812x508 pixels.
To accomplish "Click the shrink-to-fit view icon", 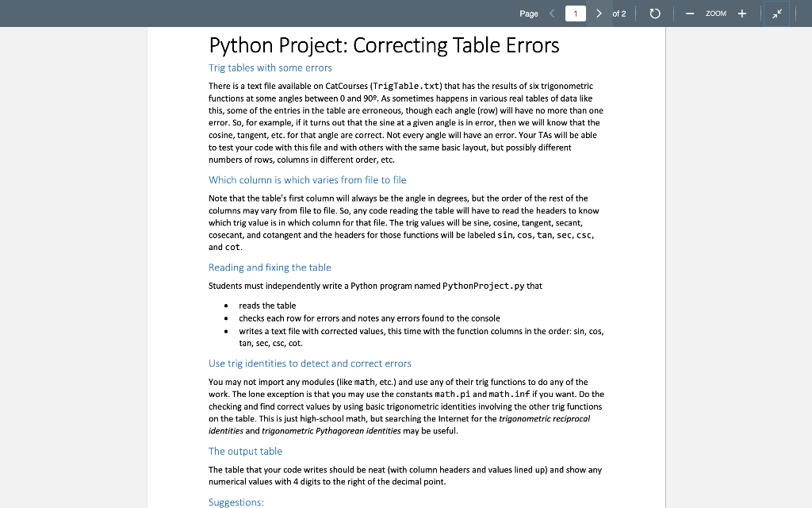I will point(776,13).
